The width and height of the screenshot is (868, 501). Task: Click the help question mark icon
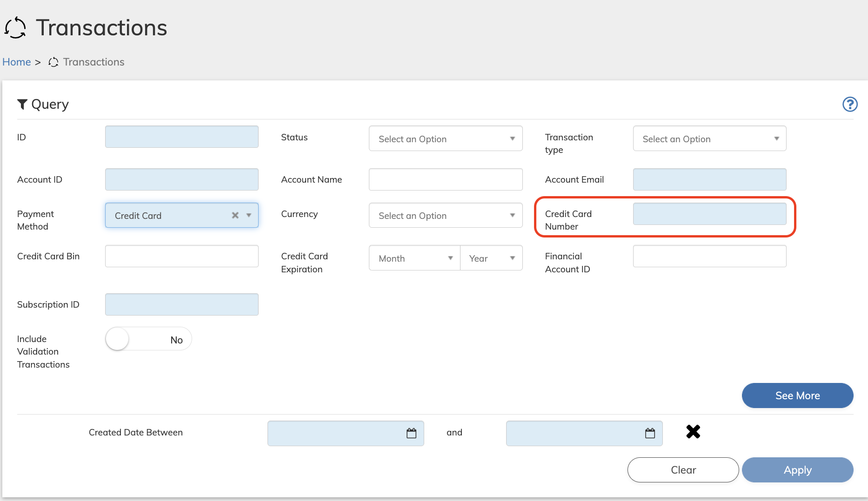coord(850,104)
